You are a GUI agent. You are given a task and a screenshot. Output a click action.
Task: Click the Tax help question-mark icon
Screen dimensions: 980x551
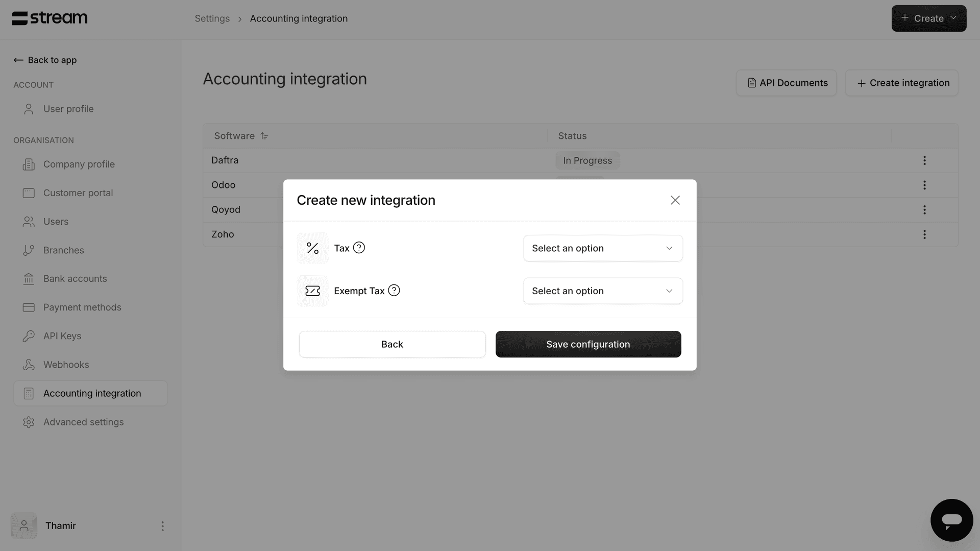pyautogui.click(x=359, y=248)
